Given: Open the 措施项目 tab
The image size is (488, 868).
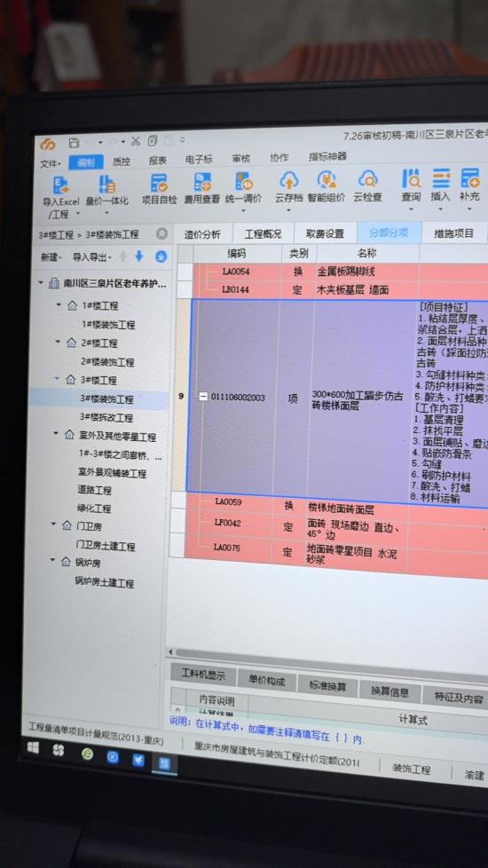Looking at the screenshot, I should (x=454, y=233).
